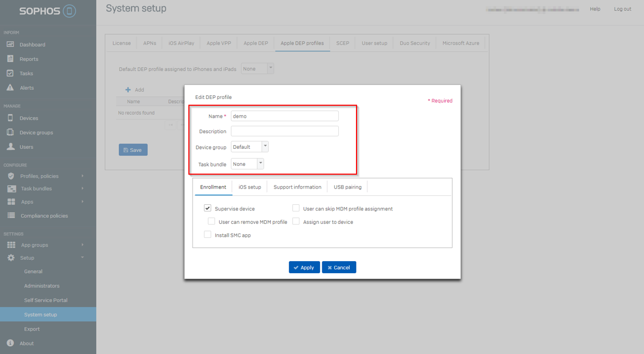Click the Description input field
The image size is (644, 354).
[x=284, y=132]
